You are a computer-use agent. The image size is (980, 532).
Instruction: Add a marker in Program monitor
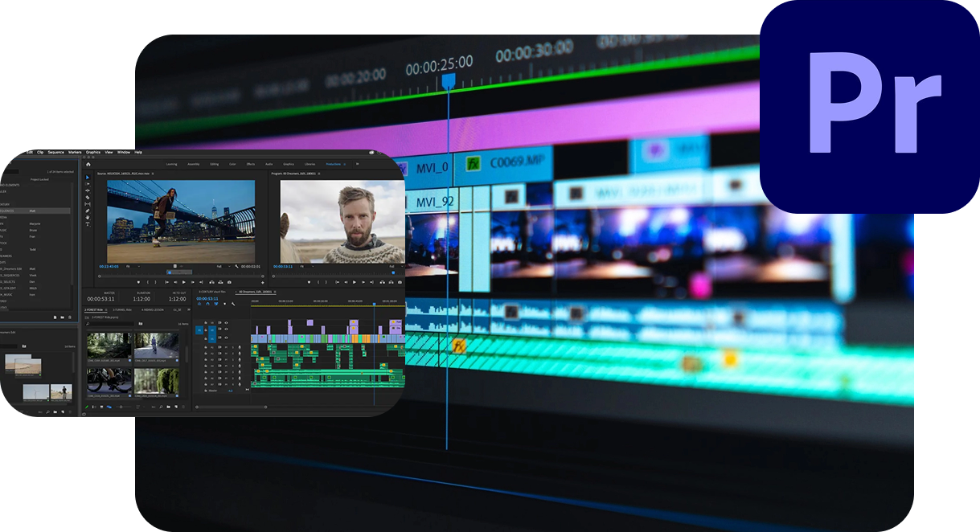tap(309, 282)
